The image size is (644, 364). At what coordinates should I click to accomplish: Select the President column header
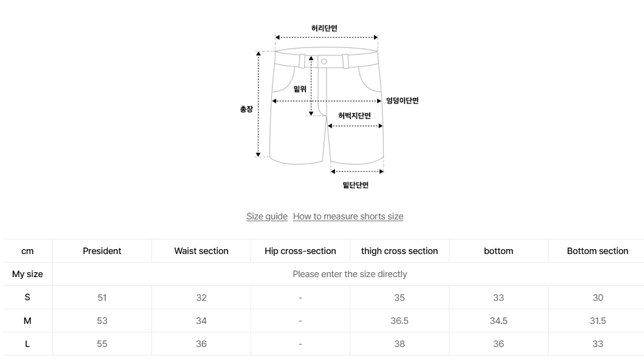tap(102, 251)
